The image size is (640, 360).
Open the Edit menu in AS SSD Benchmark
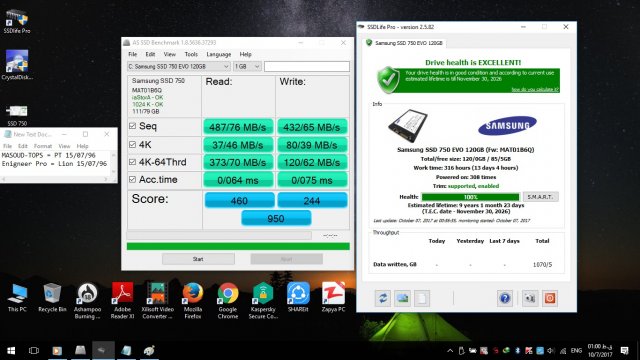click(x=150, y=54)
